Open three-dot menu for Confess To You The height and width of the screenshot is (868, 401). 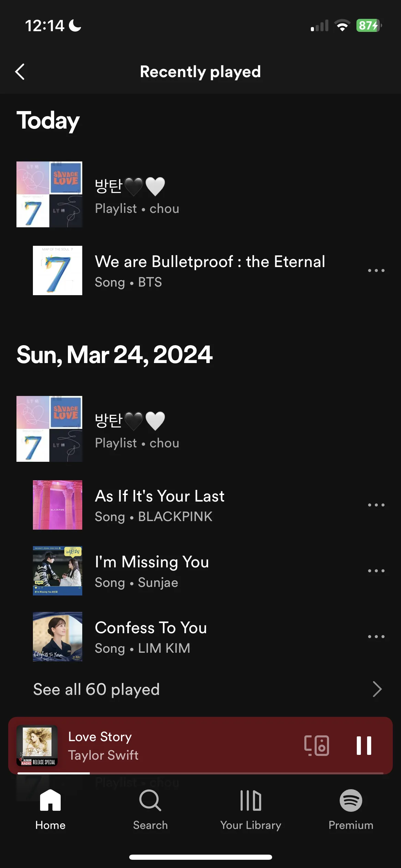click(376, 637)
